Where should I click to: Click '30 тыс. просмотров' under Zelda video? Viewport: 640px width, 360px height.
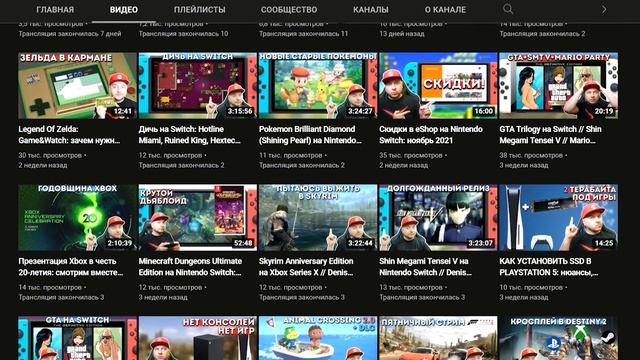pos(50,156)
